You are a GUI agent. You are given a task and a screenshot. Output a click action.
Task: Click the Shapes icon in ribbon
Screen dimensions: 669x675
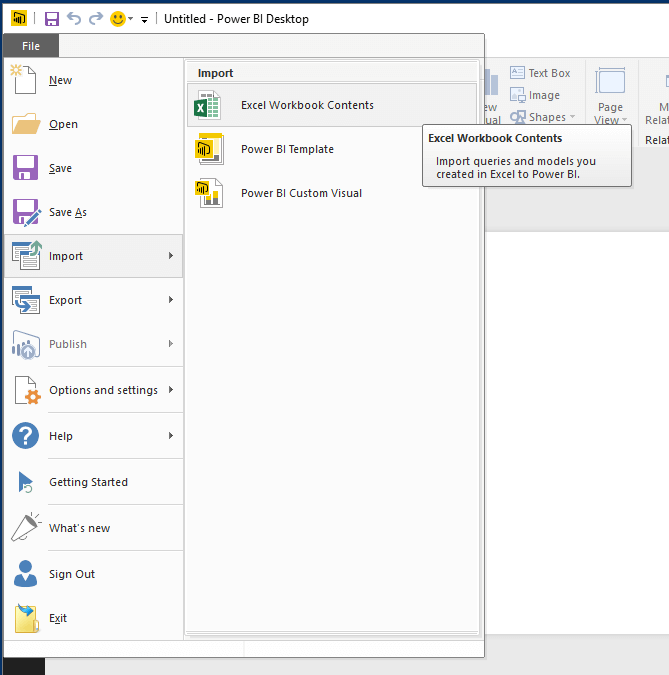click(518, 117)
